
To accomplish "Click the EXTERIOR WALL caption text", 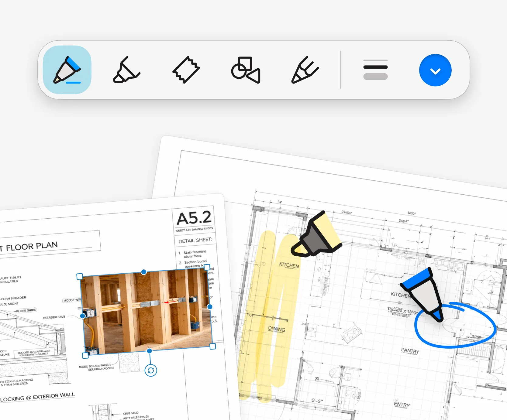I will 54,396.
